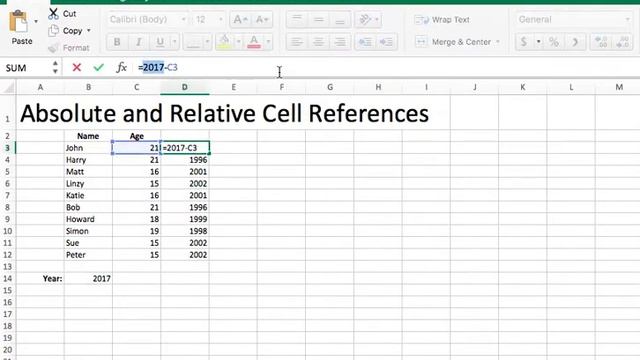Image resolution: width=640 pixels, height=360 pixels.
Task: Open the text orientation menu
Action: pyautogui.click(x=368, y=19)
